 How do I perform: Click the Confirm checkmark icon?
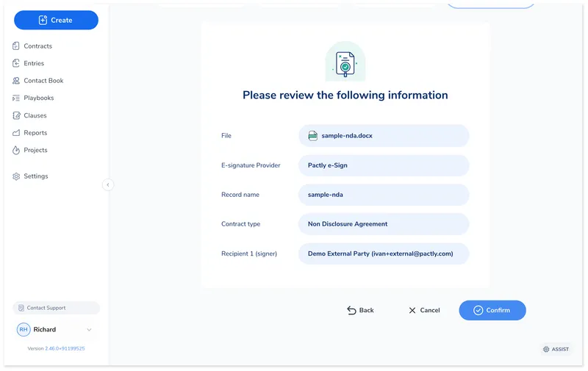tap(478, 310)
